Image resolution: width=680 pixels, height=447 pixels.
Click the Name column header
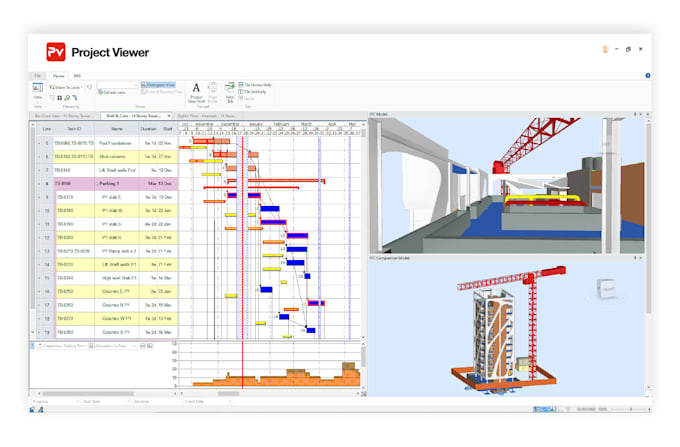pos(117,129)
